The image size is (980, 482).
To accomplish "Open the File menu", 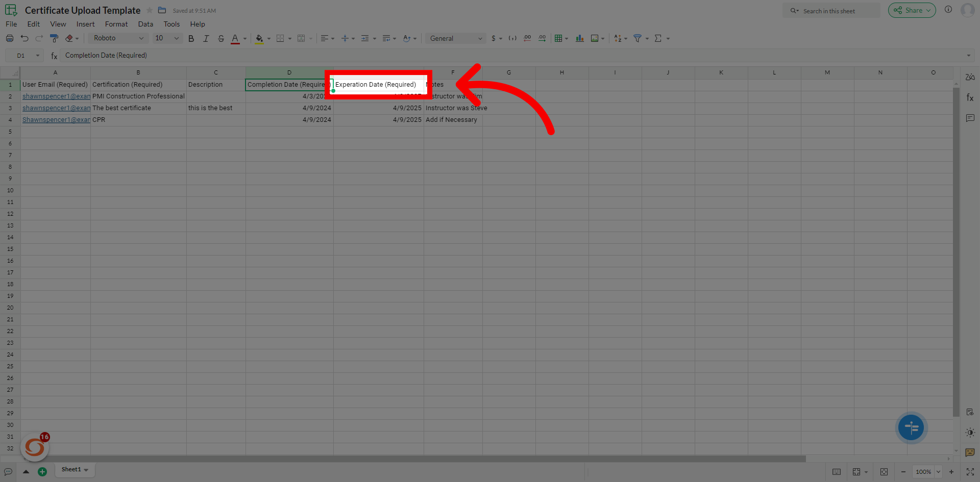I will click(x=11, y=24).
